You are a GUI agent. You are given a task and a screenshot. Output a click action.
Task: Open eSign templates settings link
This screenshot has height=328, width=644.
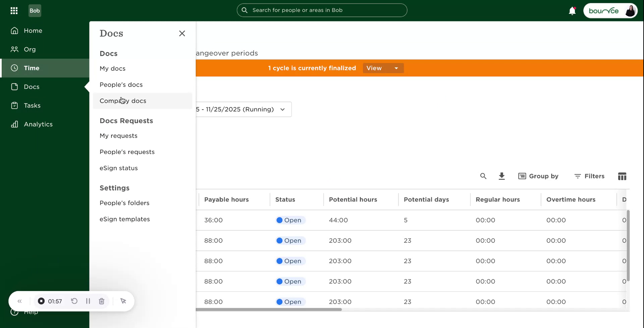click(x=124, y=219)
